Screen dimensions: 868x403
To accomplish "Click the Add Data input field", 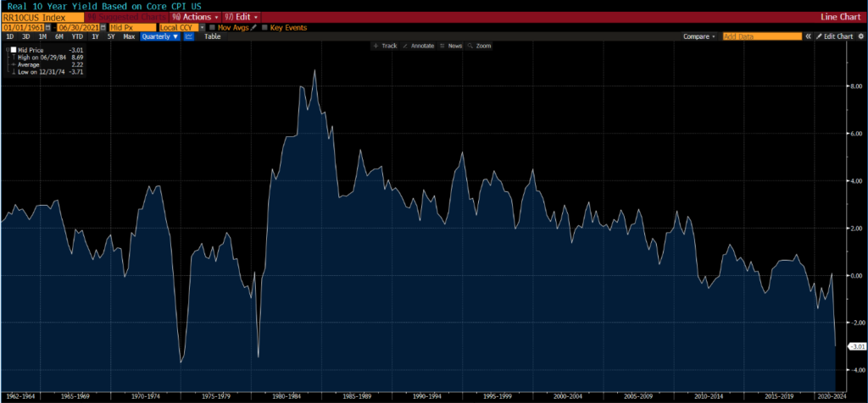I will point(761,36).
